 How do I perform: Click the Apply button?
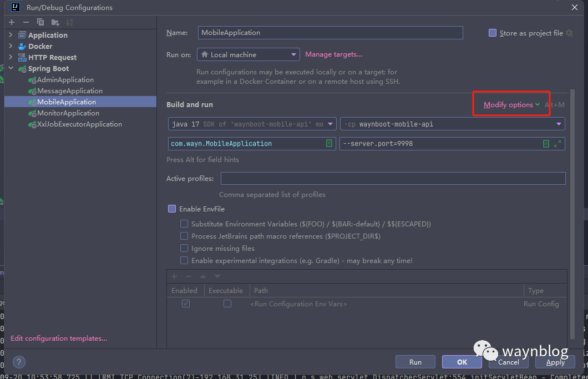point(555,362)
